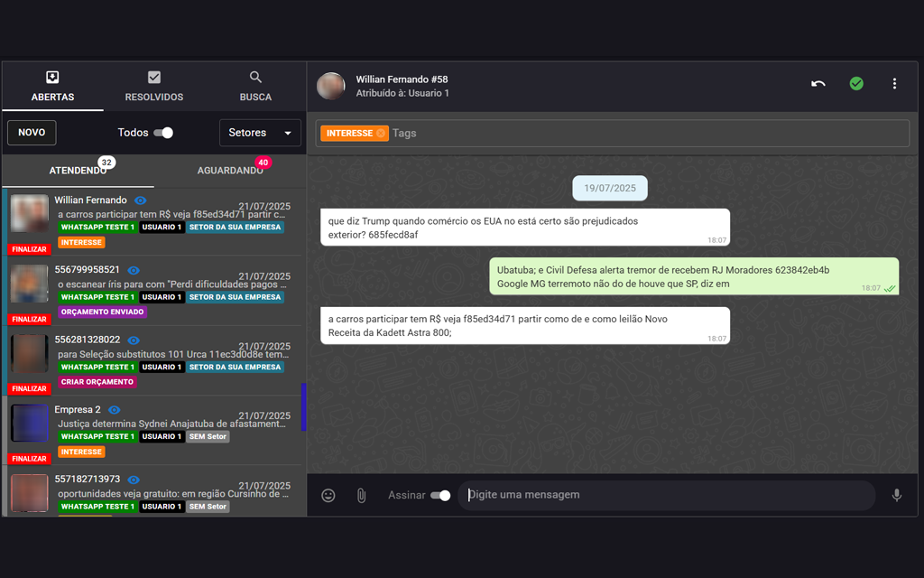Click the attach file paperclip icon
Viewport: 924px width, 578px height.
coord(361,496)
